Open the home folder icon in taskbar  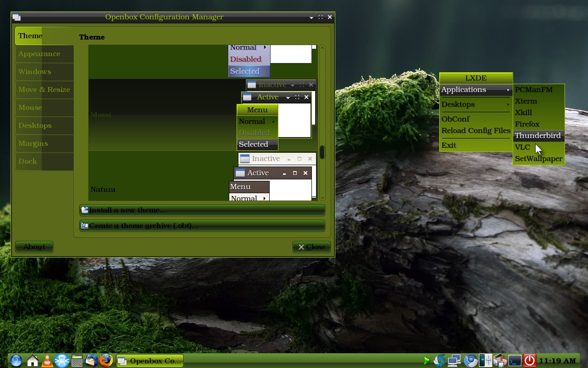pyautogui.click(x=32, y=361)
